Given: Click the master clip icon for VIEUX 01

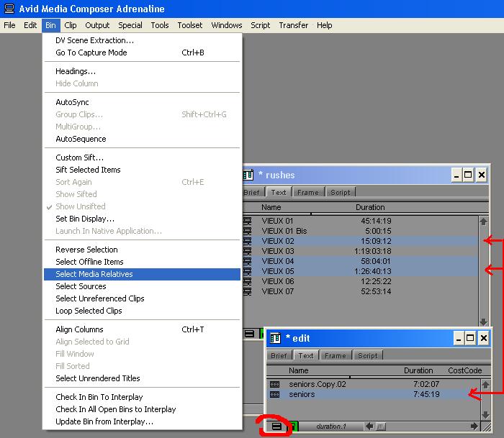Looking at the screenshot, I should [x=247, y=221].
